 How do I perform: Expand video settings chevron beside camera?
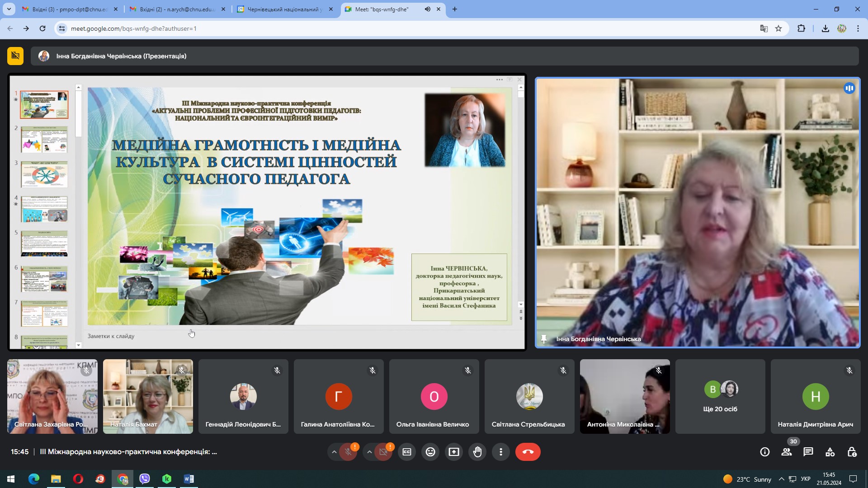pyautogui.click(x=369, y=452)
